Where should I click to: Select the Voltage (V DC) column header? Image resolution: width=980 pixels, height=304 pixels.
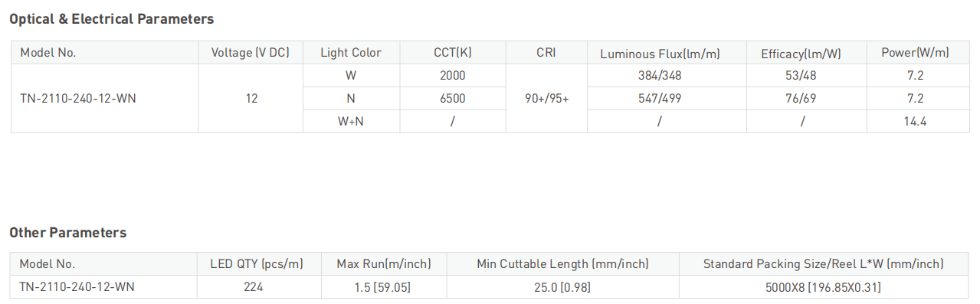(x=251, y=53)
